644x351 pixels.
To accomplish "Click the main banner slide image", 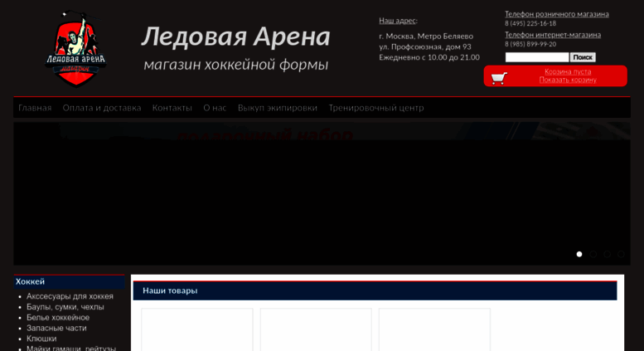I will [x=322, y=193].
